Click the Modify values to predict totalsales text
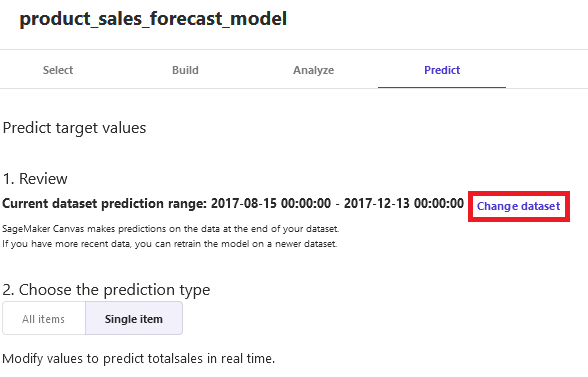This screenshot has height=377, width=588. 139,359
